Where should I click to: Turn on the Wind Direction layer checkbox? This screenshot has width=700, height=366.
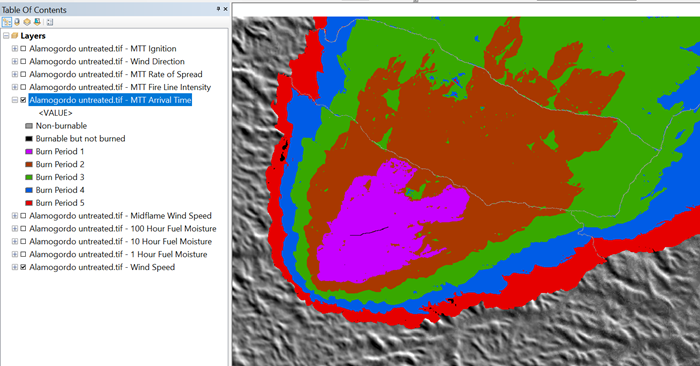pyautogui.click(x=23, y=62)
